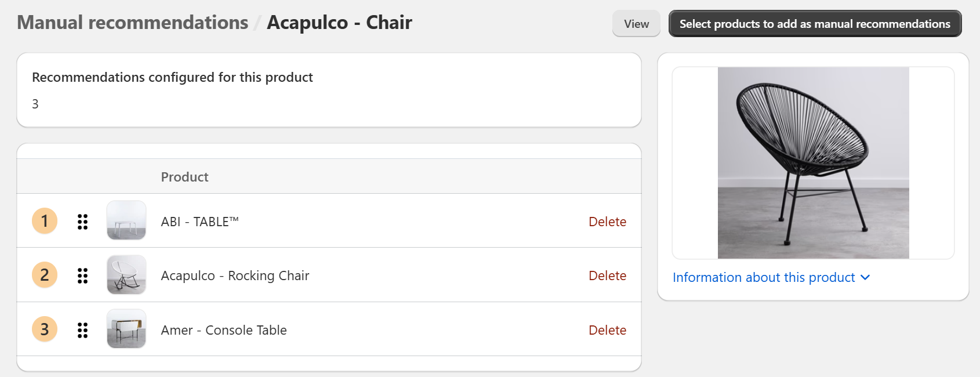Open Acapulco Rocking Chair thumbnail image
980x377 pixels.
tap(126, 275)
